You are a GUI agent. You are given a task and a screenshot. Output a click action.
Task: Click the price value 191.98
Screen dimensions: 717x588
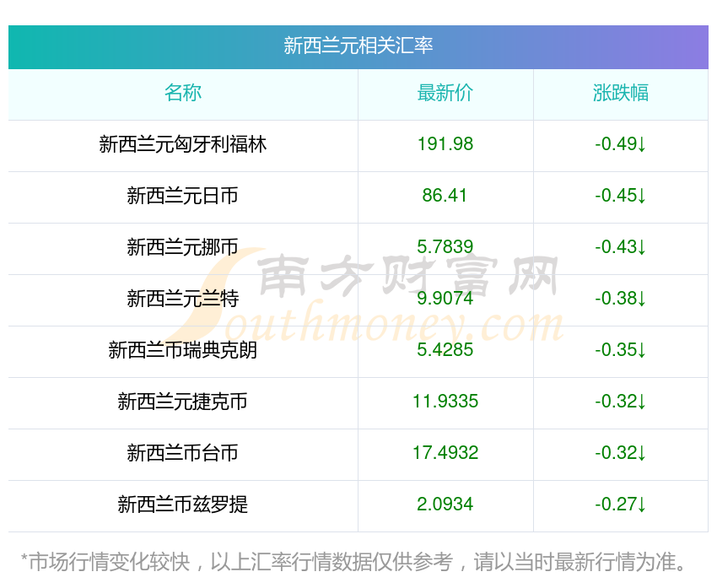tap(445, 144)
